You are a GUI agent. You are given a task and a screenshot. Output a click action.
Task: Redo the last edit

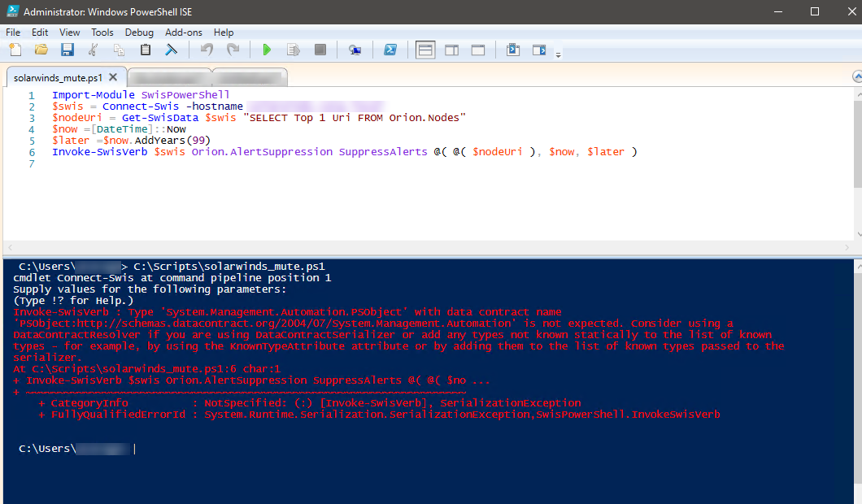(233, 50)
